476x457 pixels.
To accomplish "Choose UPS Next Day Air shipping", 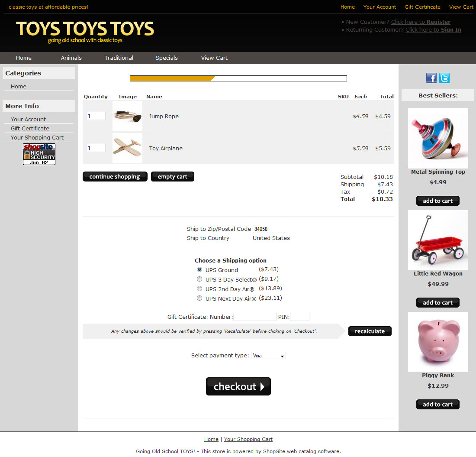I will click(x=199, y=298).
